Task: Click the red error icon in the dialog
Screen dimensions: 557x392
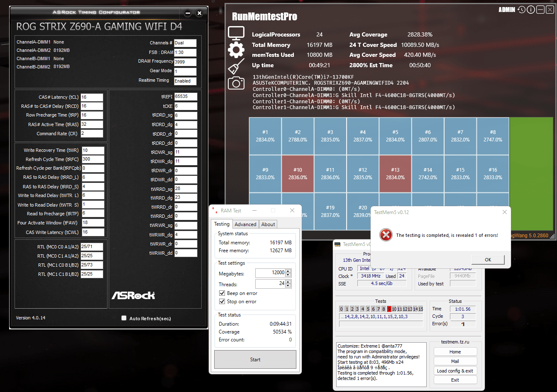Action: pos(386,235)
